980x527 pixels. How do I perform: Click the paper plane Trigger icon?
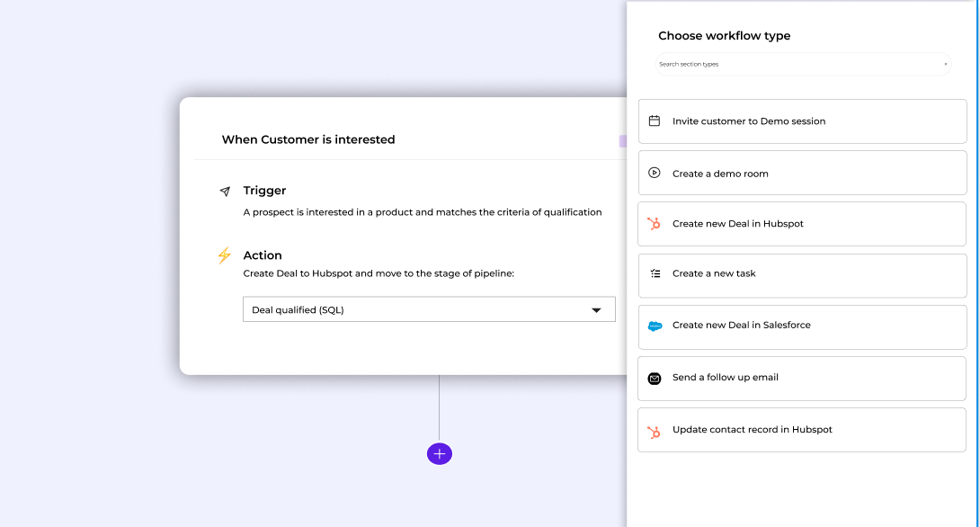click(225, 192)
